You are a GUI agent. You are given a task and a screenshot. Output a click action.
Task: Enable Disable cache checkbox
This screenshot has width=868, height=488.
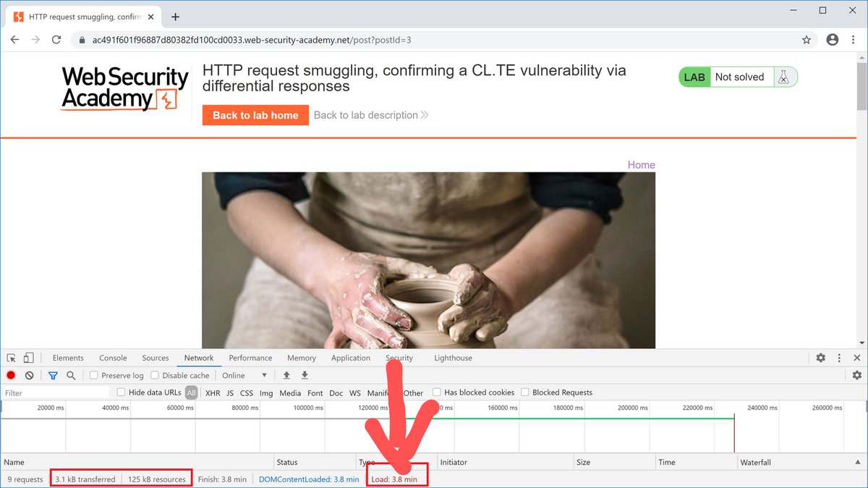[x=155, y=375]
